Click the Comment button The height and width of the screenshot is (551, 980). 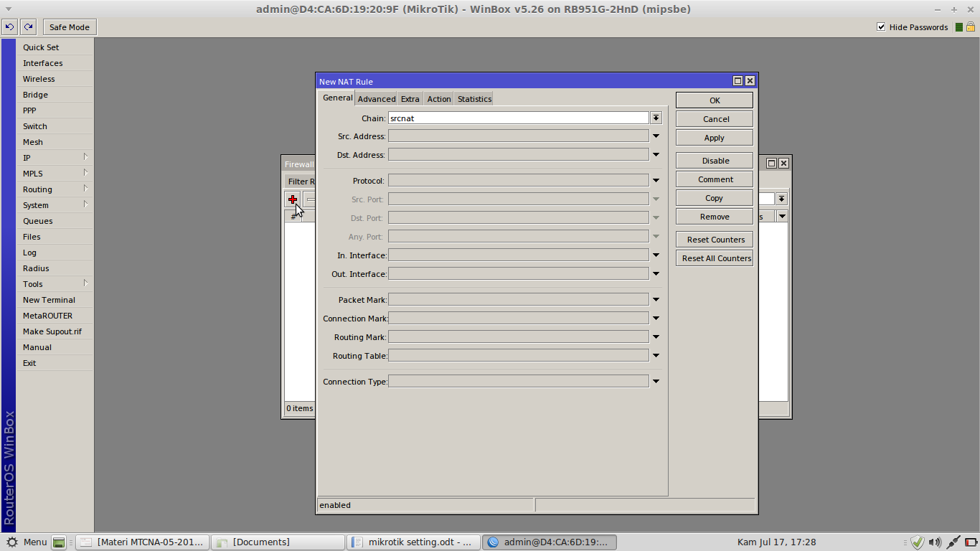click(x=715, y=179)
